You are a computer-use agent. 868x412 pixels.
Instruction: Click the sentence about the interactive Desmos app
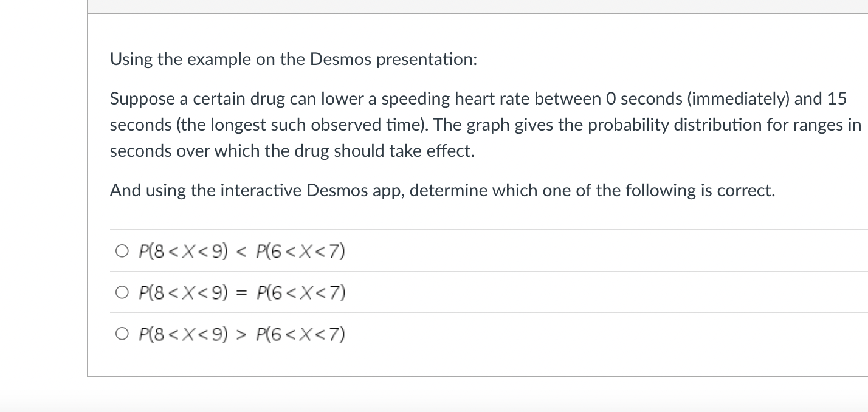(443, 190)
